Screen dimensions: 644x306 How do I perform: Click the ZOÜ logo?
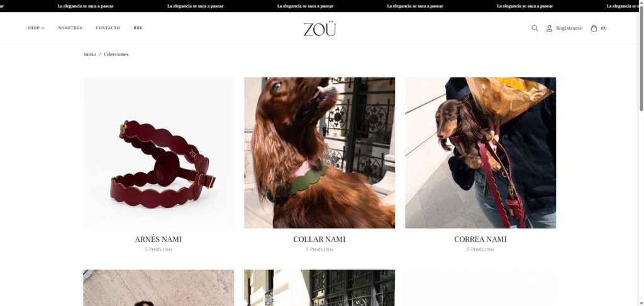click(319, 29)
